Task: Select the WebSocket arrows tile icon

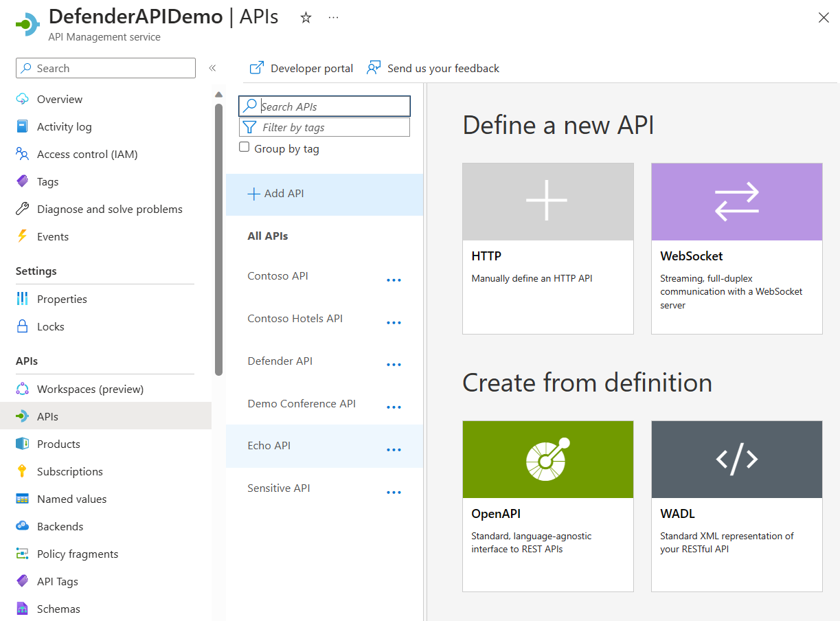Action: tap(736, 201)
